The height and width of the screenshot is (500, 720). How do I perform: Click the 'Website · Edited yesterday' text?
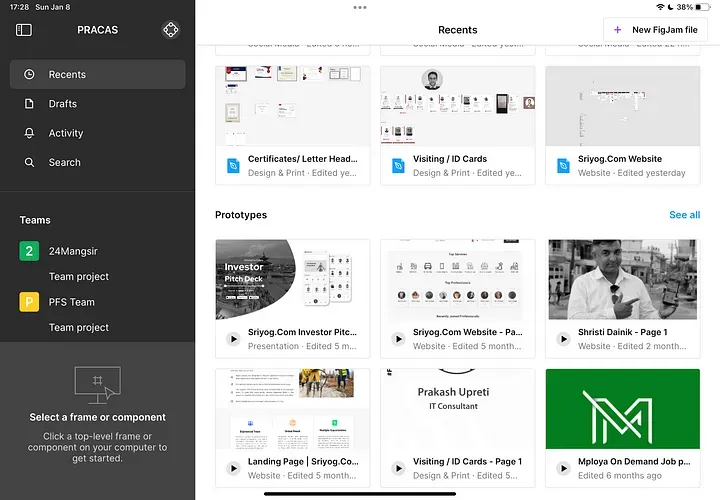[631, 173]
